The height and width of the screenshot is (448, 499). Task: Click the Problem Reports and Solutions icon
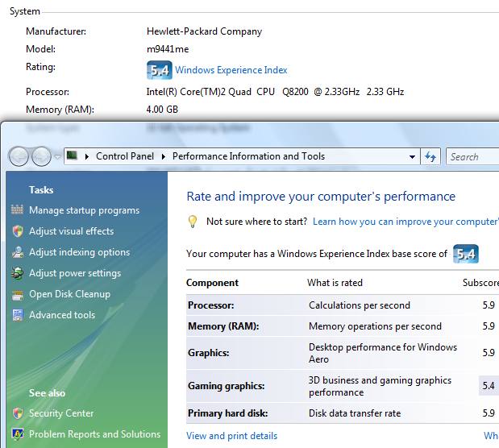pyautogui.click(x=18, y=434)
